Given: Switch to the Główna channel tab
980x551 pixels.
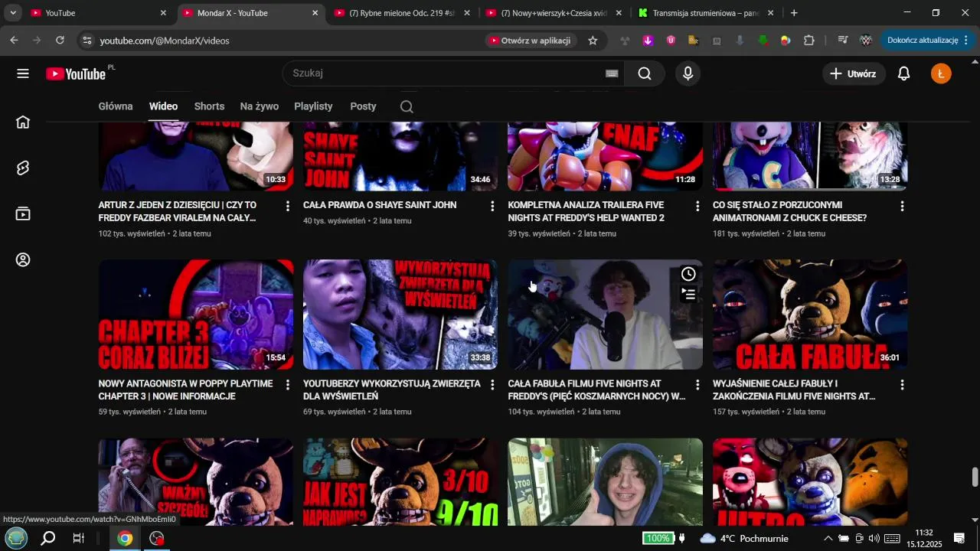Looking at the screenshot, I should 116,106.
